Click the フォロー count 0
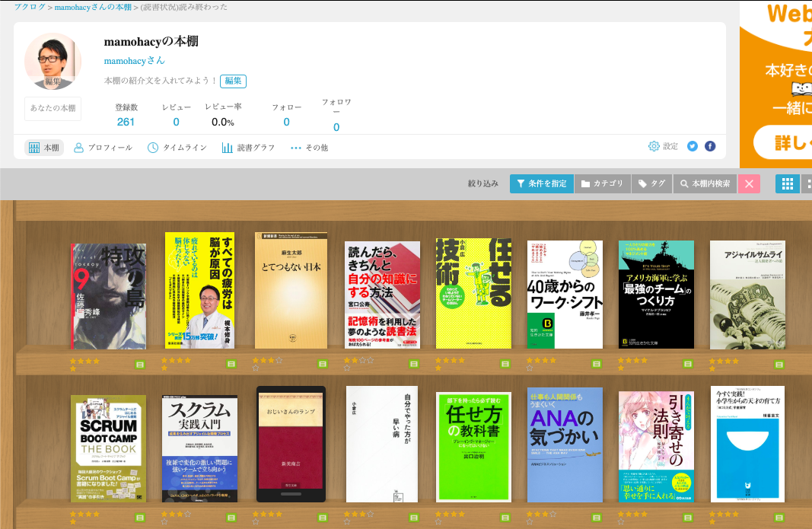Image resolution: width=812 pixels, height=529 pixels. click(x=286, y=122)
